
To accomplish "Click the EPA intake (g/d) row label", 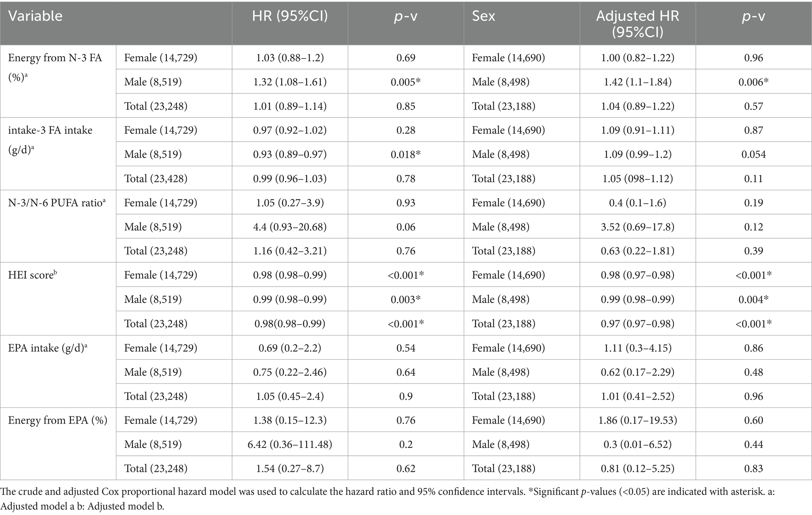I will point(48,348).
